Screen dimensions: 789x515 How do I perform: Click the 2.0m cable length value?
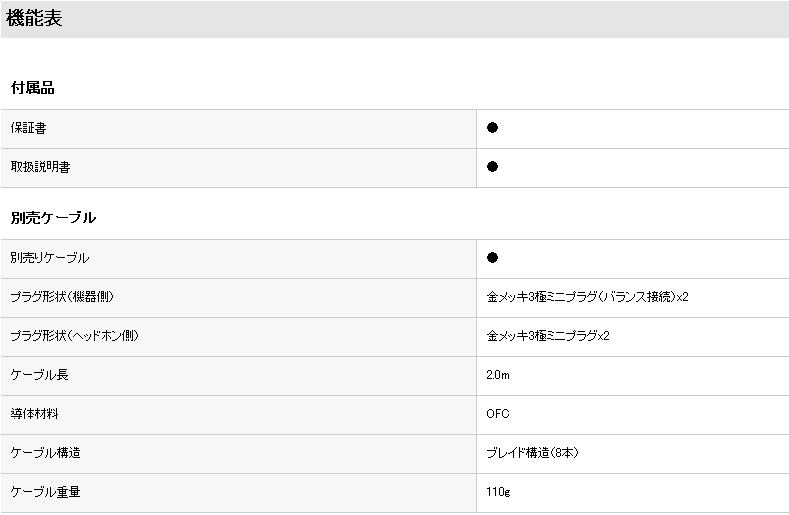tap(498, 375)
